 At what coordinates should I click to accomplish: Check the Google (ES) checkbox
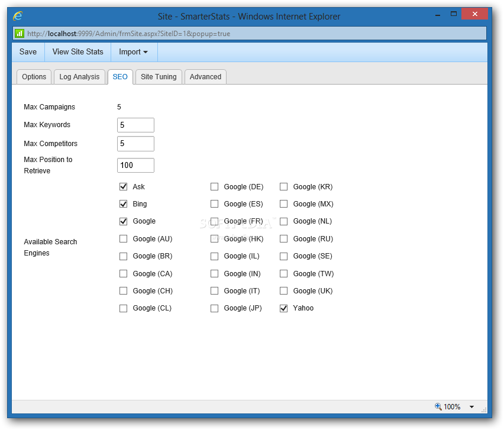tap(214, 203)
